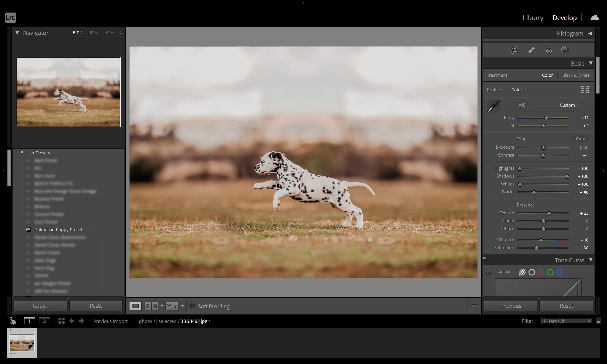607x364 pixels.
Task: Open the Filters Off dropdown
Action: pyautogui.click(x=567, y=321)
